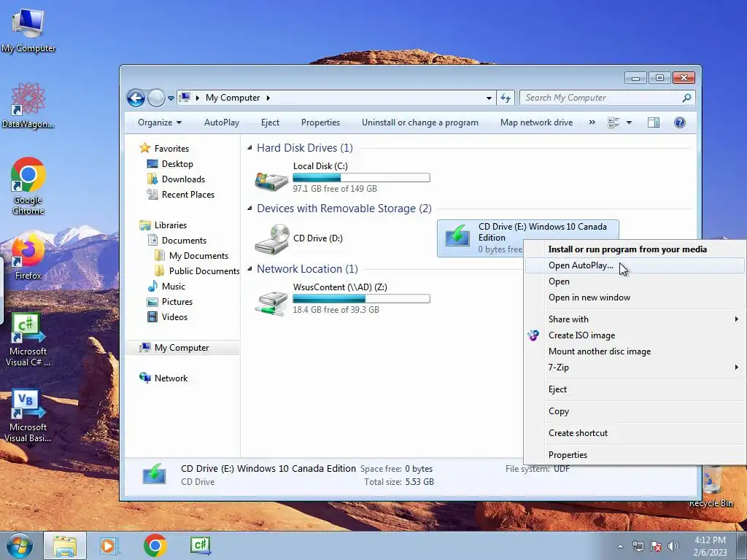The image size is (747, 560).
Task: Open the Visual C# taskbar icon
Action: click(x=200, y=545)
